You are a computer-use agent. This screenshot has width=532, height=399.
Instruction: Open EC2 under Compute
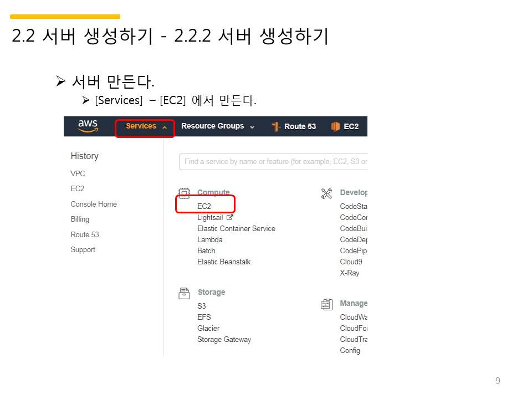(x=204, y=206)
